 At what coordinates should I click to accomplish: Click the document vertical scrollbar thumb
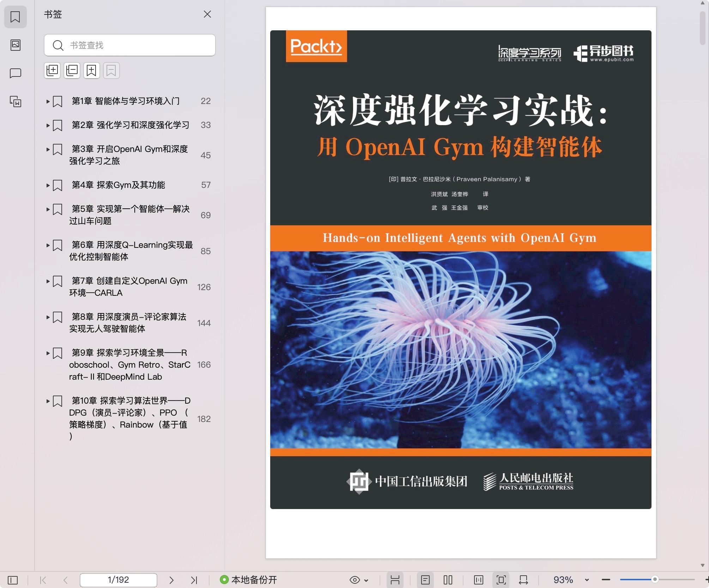click(x=702, y=28)
